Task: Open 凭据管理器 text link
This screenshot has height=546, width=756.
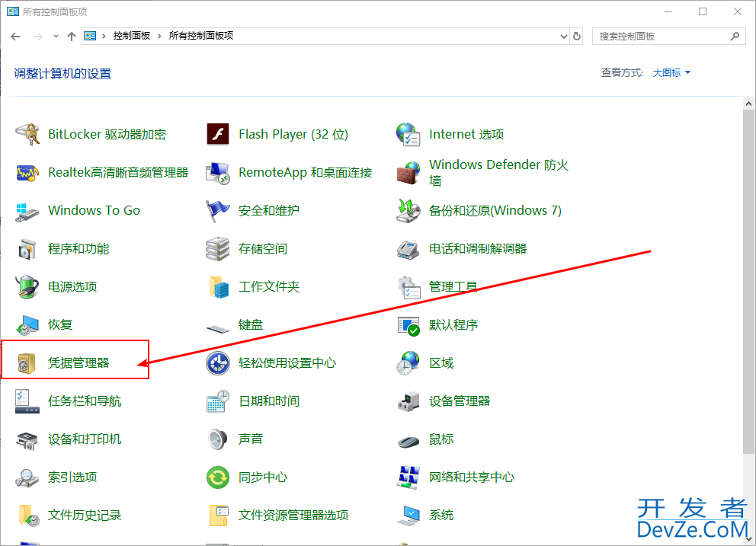Action: pos(78,363)
